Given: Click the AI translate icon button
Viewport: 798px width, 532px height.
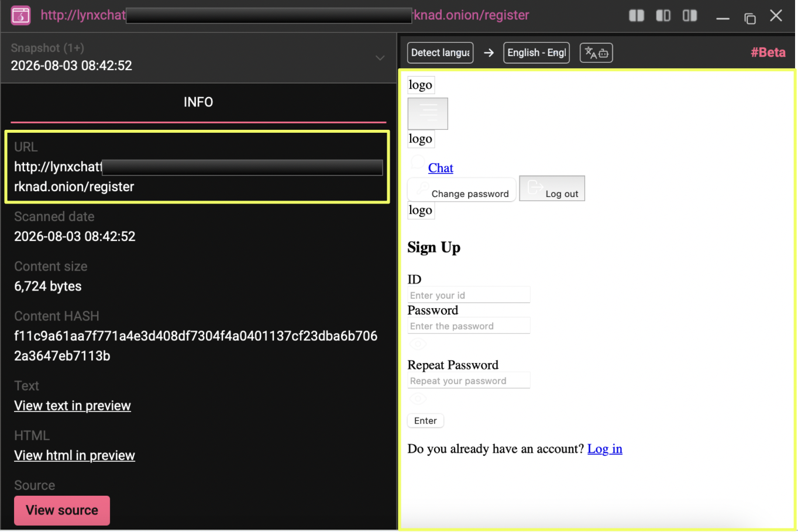Looking at the screenshot, I should click(x=596, y=53).
